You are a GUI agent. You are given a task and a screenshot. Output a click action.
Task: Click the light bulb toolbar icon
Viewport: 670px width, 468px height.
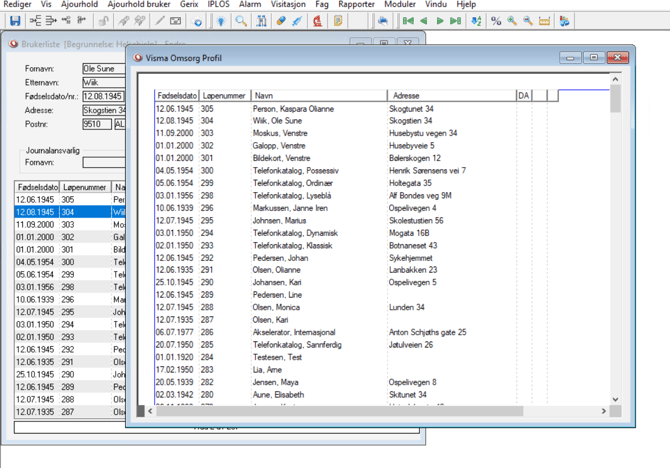pyautogui.click(x=220, y=20)
